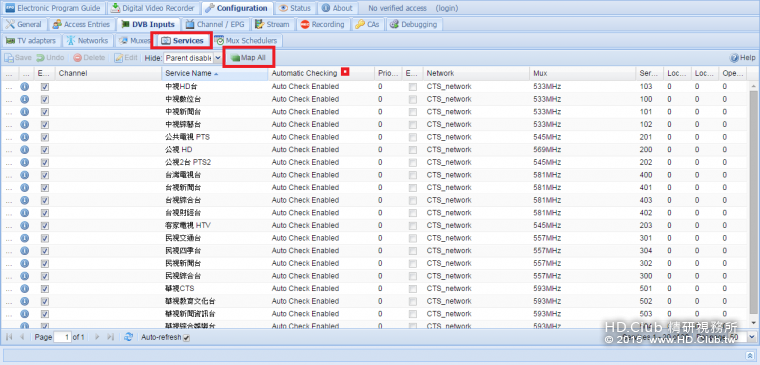Click the Undo toolbar button

50,58
